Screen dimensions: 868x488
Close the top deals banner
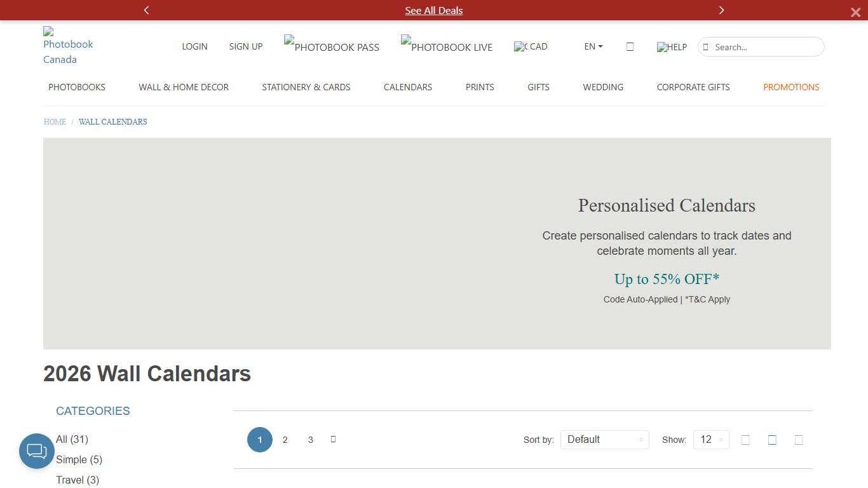pos(855,12)
